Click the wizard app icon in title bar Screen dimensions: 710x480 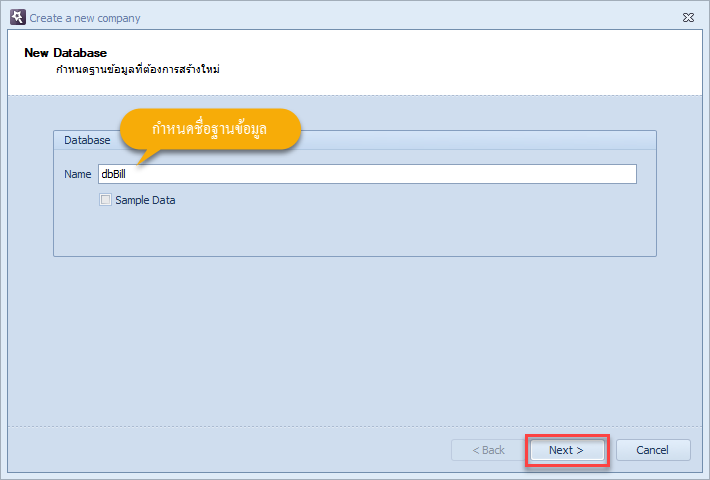(18, 17)
